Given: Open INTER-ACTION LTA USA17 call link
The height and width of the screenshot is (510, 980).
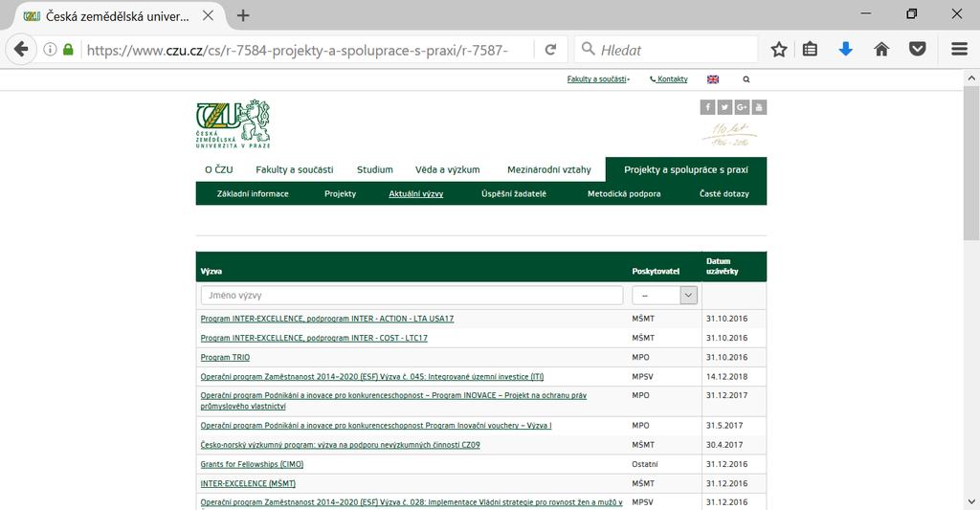Looking at the screenshot, I should click(x=327, y=319).
